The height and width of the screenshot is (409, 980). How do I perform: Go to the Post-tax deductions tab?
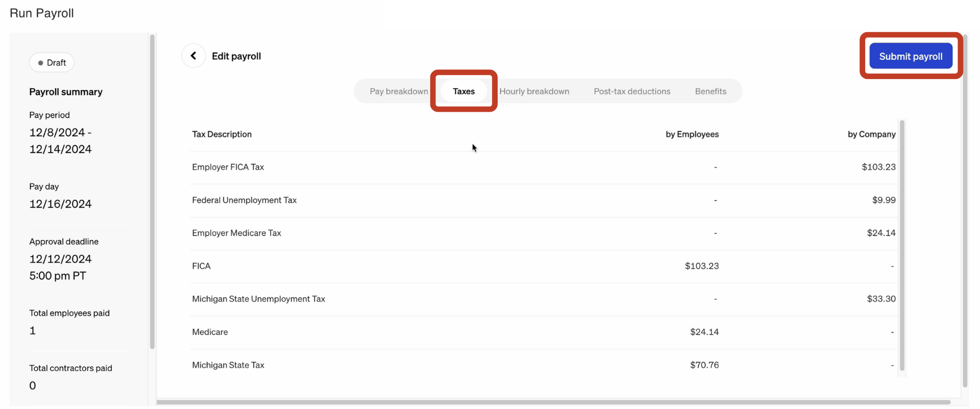pos(632,91)
